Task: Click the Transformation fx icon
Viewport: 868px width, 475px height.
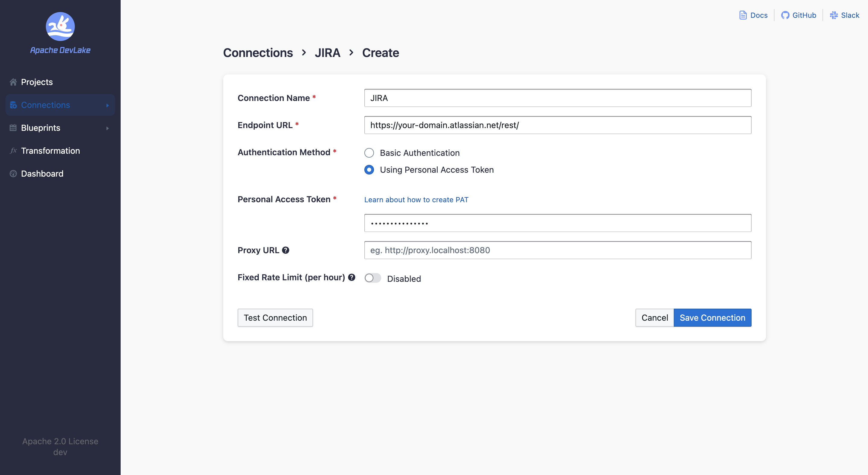Action: pos(13,151)
